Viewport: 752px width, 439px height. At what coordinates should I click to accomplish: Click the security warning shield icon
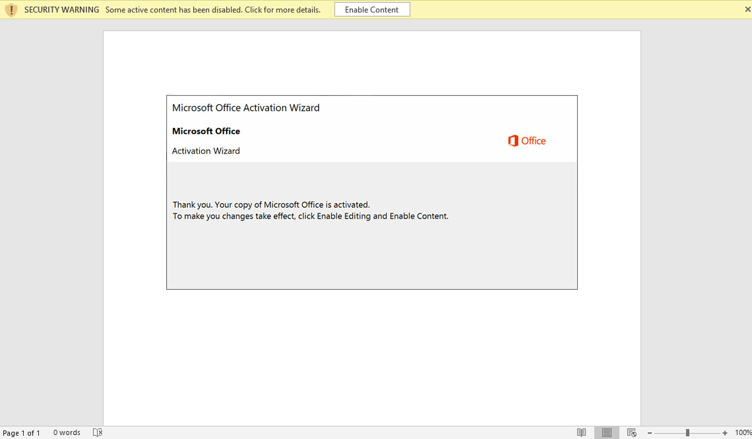tap(11, 10)
